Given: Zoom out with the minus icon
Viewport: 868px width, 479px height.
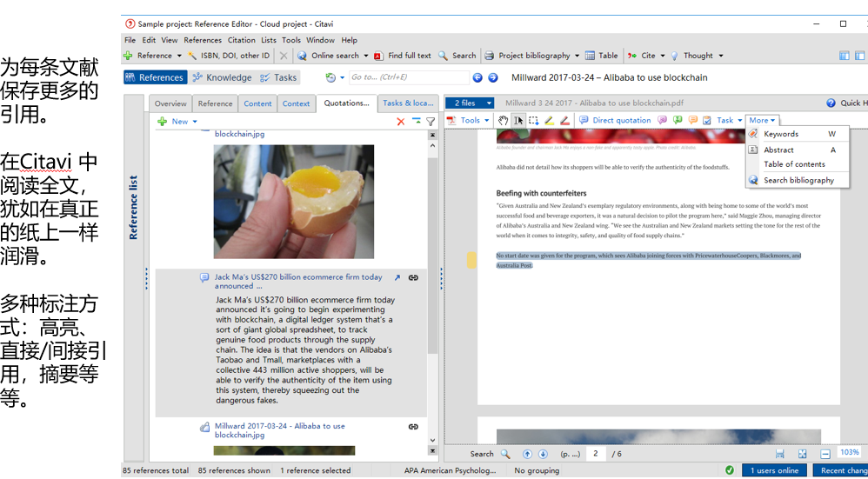Looking at the screenshot, I should click(x=825, y=454).
